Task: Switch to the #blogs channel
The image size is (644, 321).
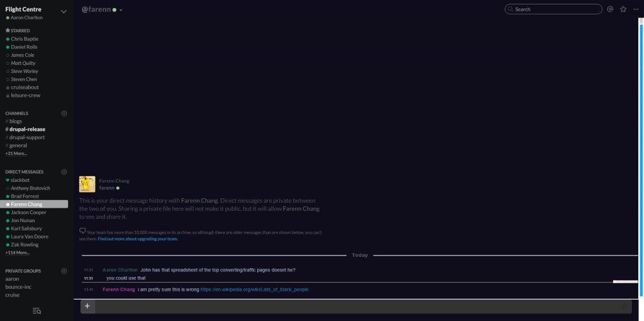Action: pyautogui.click(x=16, y=121)
